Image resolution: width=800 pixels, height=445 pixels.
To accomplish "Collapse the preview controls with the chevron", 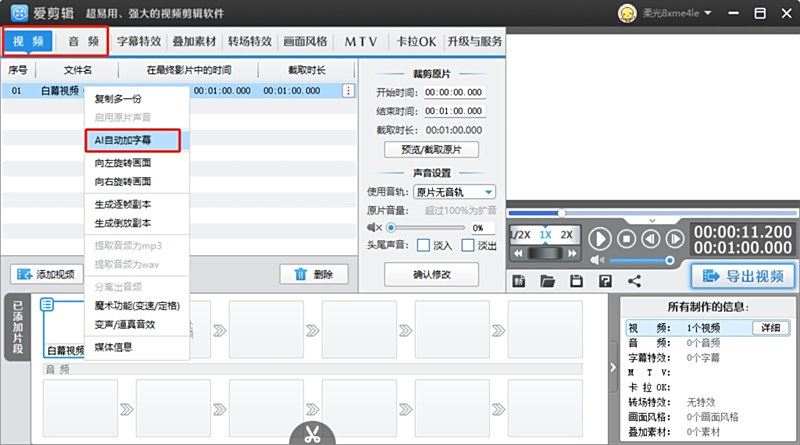I will pyautogui.click(x=652, y=220).
